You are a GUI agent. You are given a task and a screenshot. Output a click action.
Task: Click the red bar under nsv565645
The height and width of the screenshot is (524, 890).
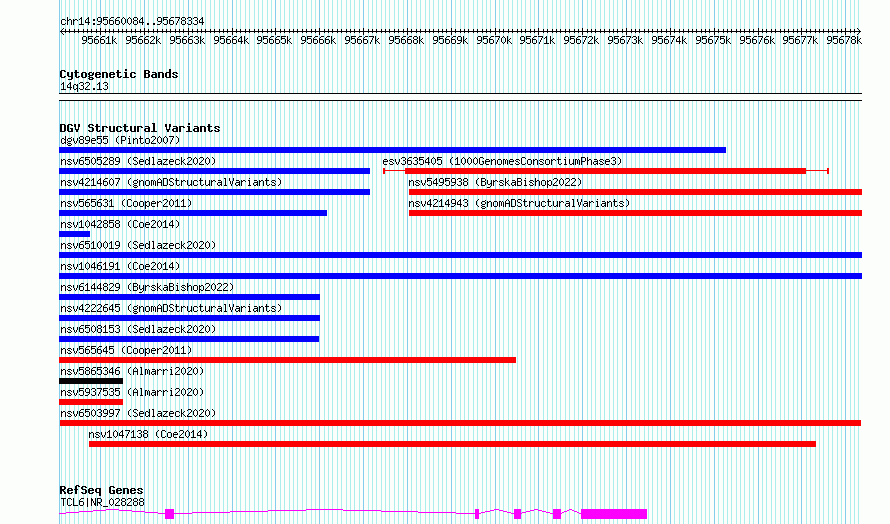287,360
